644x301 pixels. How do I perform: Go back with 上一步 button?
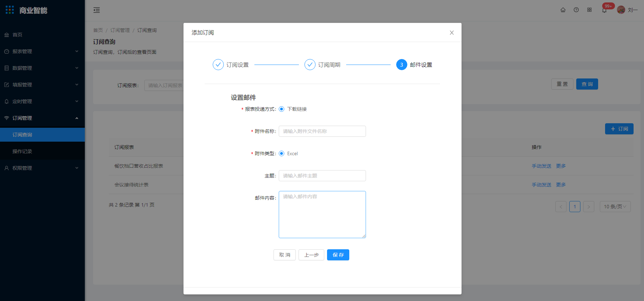(311, 255)
